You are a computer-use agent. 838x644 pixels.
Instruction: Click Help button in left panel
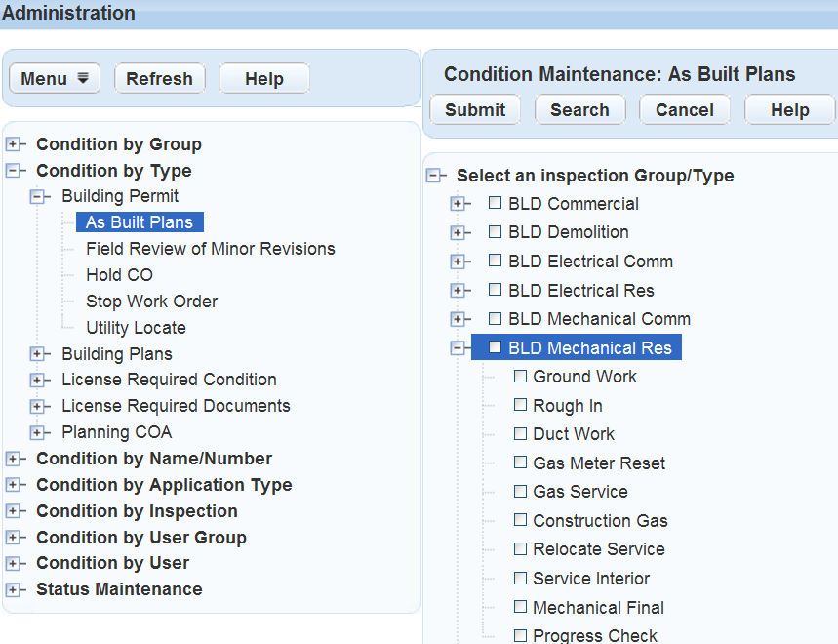pyautogui.click(x=263, y=79)
